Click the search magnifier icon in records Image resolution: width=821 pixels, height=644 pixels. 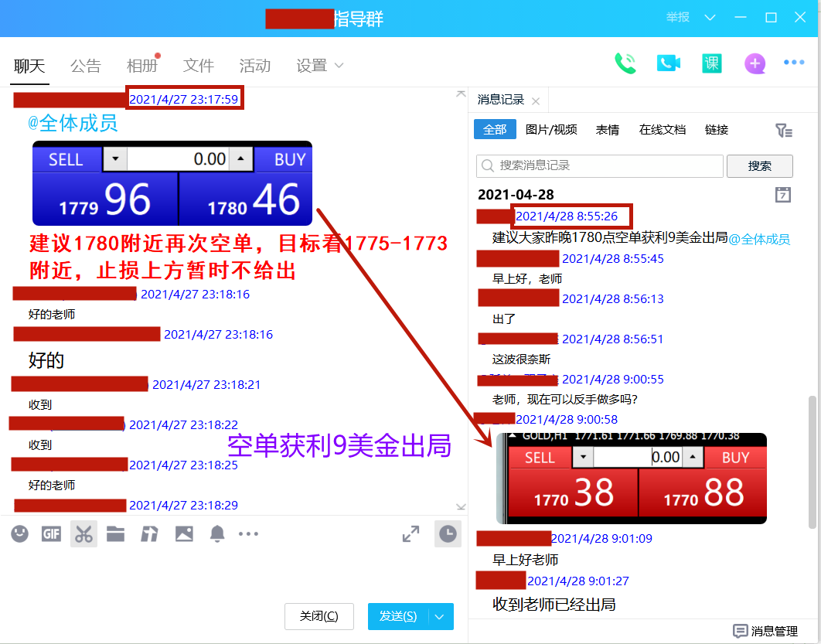click(x=488, y=165)
